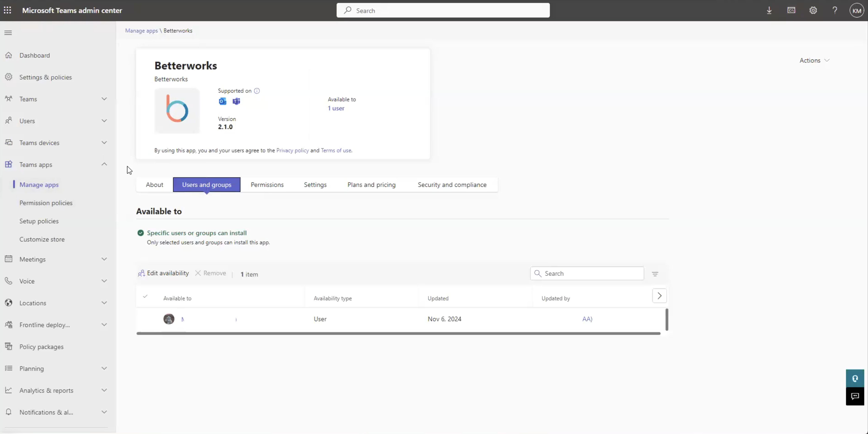Focus the top header Search field
Screen dimensions: 868x434
(x=443, y=10)
